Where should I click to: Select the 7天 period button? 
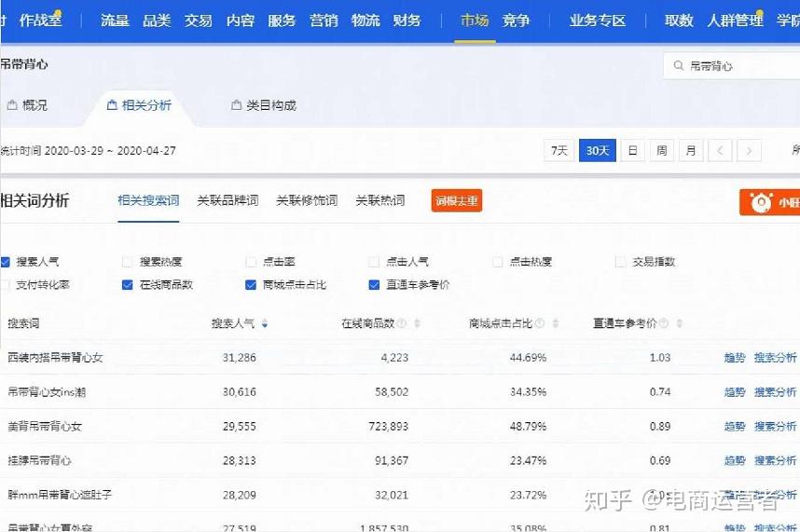[x=559, y=150]
